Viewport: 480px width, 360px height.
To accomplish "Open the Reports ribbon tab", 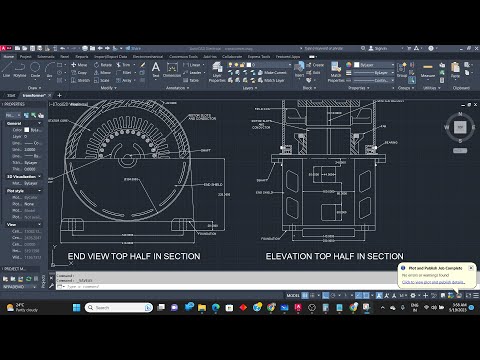I will pyautogui.click(x=82, y=57).
